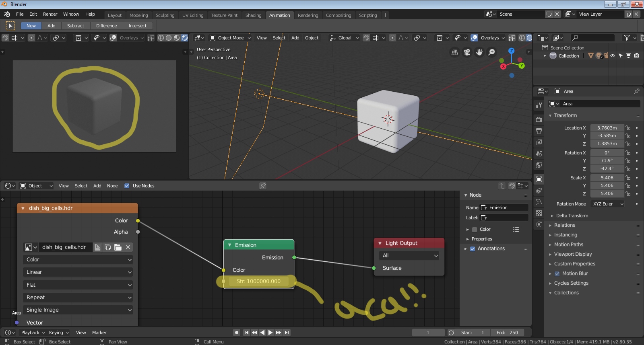
Task: Click the Subtract selection mode button
Action: tap(76, 26)
